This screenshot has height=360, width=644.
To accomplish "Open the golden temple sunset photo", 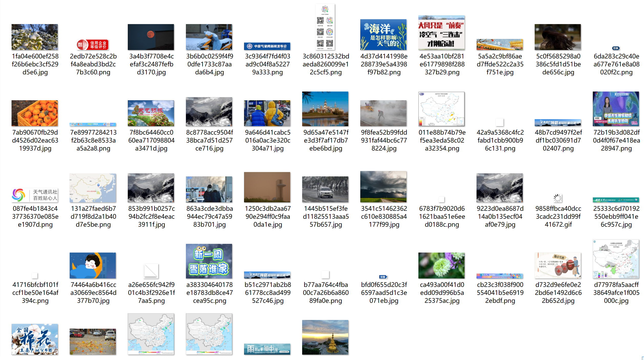I will pyautogui.click(x=325, y=337).
